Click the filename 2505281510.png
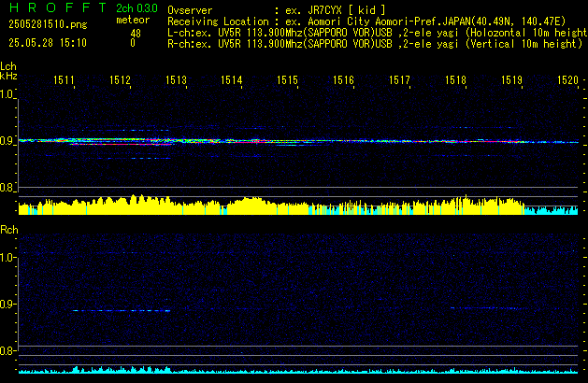 click(48, 24)
